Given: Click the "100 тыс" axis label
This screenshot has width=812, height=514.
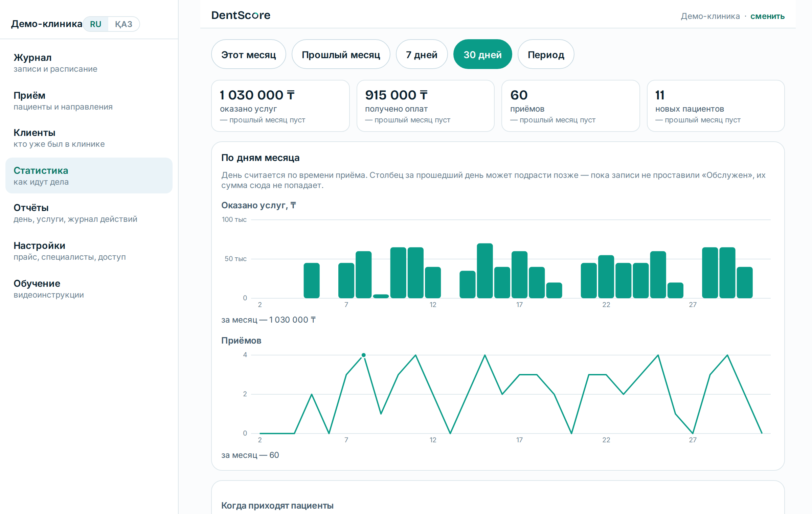Looking at the screenshot, I should click(234, 219).
